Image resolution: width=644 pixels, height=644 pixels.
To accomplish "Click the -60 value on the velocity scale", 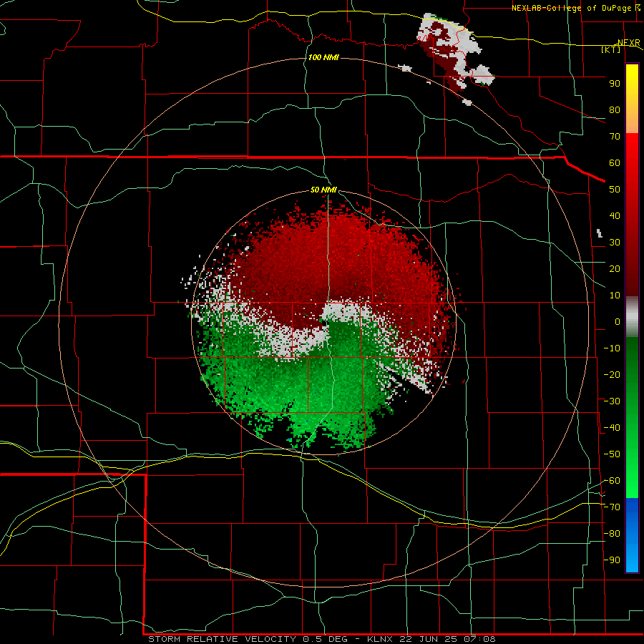I will [x=612, y=481].
